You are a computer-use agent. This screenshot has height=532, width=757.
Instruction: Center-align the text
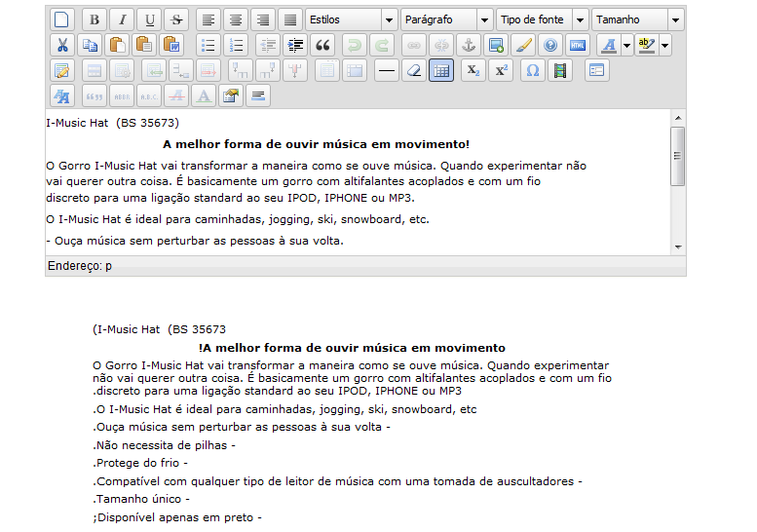[236, 19]
